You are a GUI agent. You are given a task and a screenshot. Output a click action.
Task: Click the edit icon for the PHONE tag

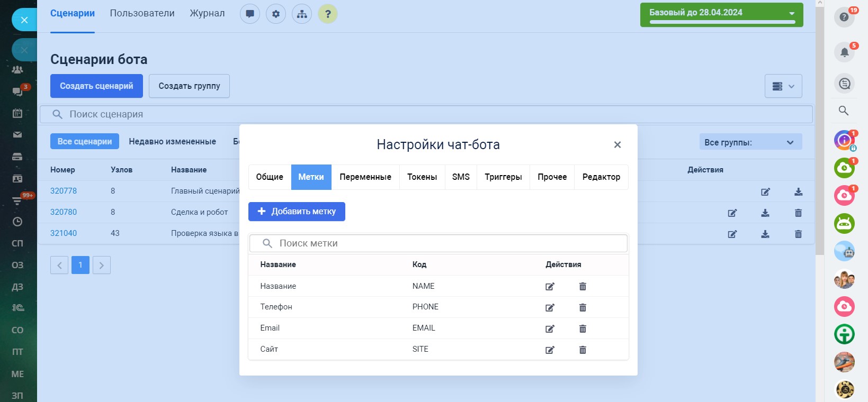pyautogui.click(x=550, y=307)
